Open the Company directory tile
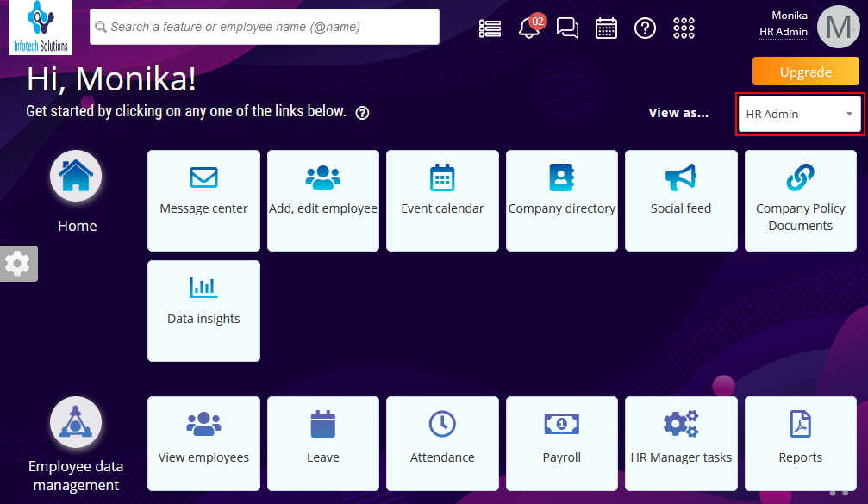 pos(561,200)
